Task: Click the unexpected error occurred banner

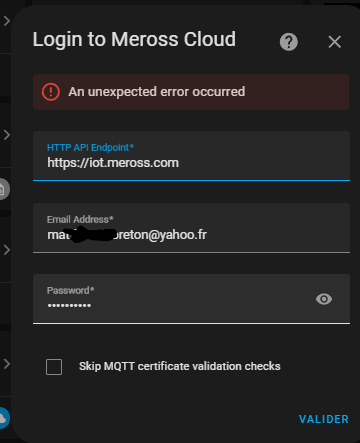Action: [x=191, y=92]
